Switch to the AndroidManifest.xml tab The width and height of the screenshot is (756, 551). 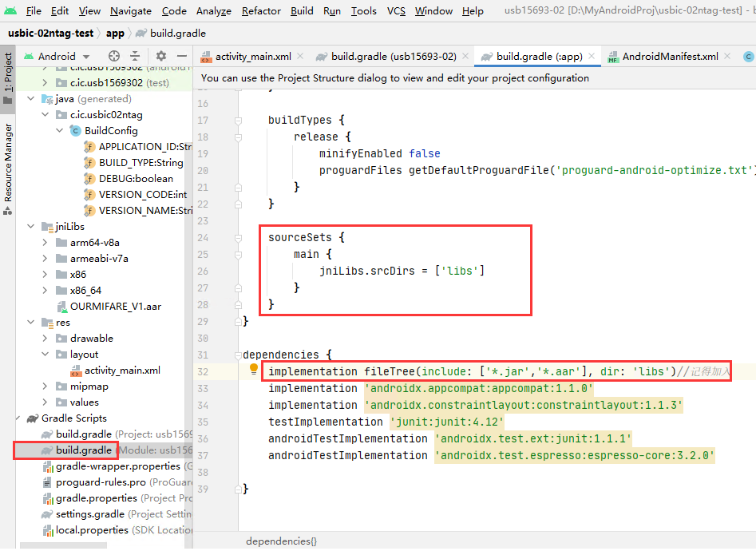(670, 57)
